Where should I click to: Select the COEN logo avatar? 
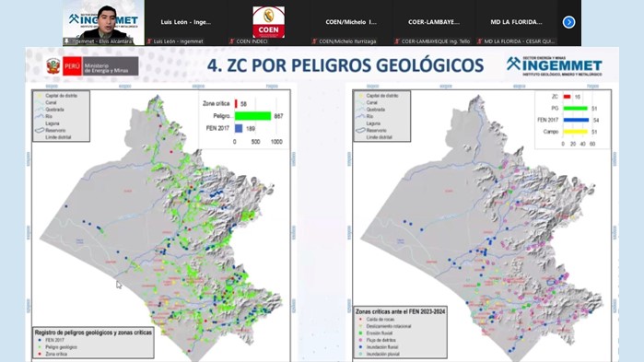click(x=269, y=22)
